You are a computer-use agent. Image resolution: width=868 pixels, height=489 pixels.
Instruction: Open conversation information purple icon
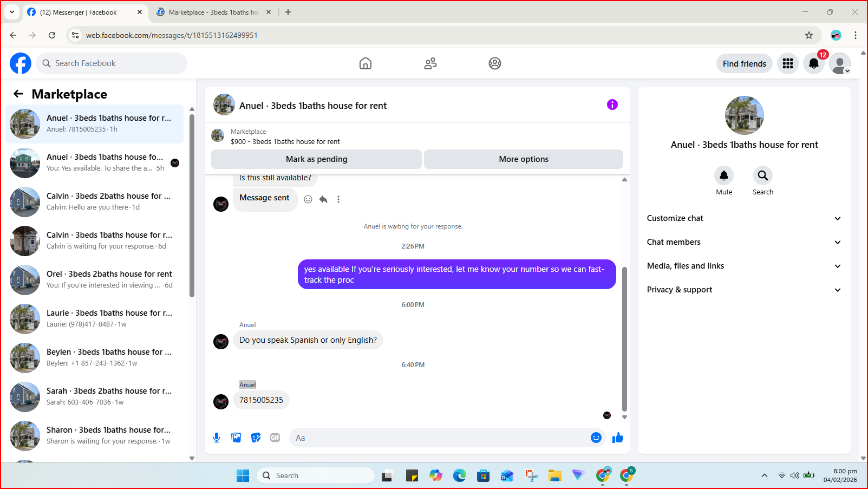pos(612,105)
